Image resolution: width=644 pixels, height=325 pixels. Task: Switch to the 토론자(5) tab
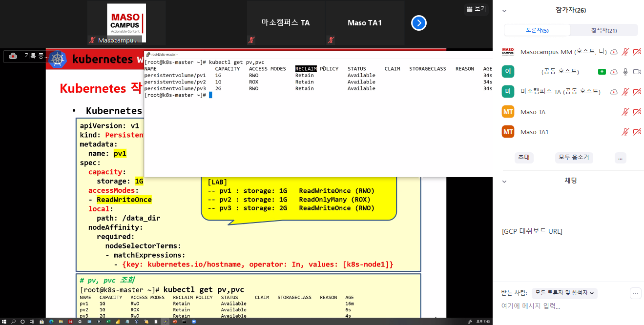tap(537, 30)
